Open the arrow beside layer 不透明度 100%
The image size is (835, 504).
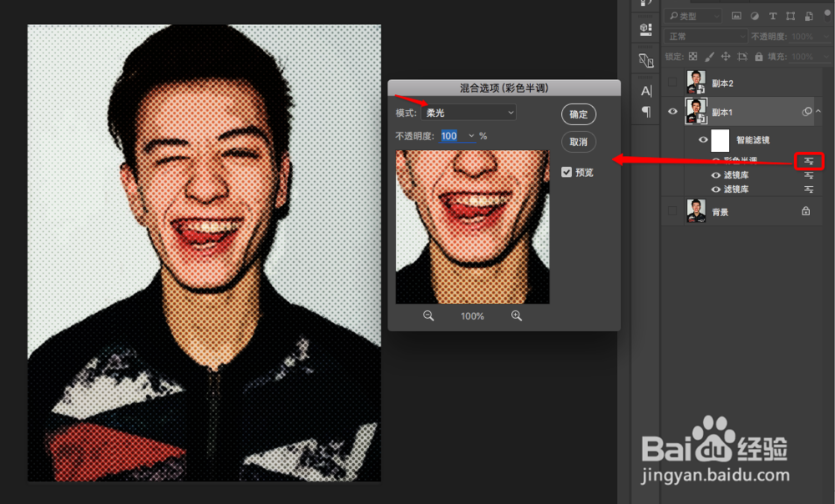click(x=826, y=36)
